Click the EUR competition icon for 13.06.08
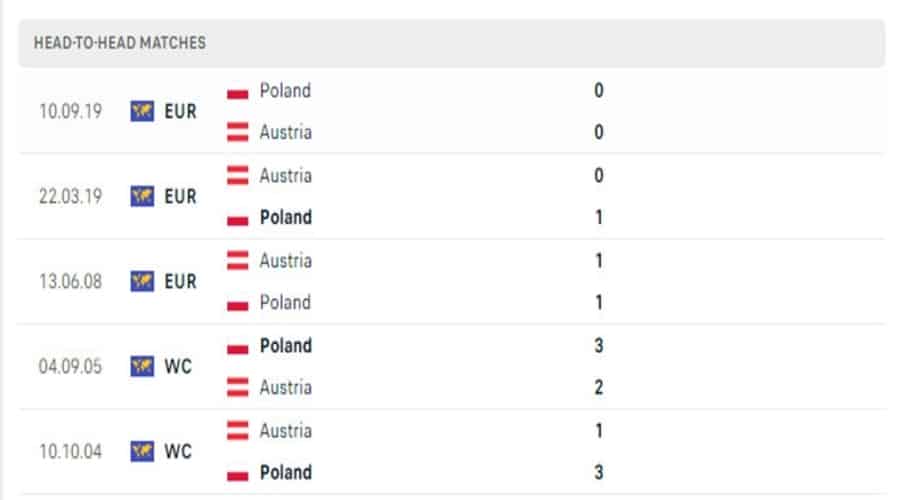Screen dimensions: 900x500 coord(142,282)
